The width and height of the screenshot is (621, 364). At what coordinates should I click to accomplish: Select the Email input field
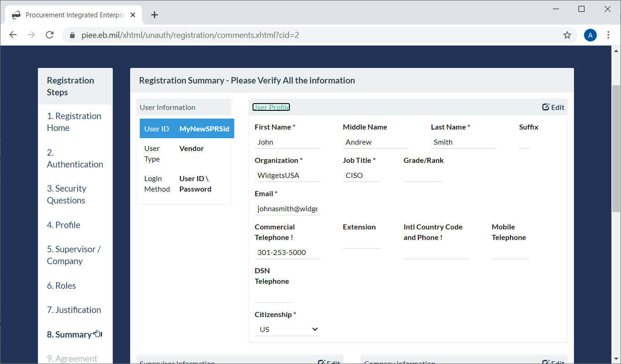point(287,208)
